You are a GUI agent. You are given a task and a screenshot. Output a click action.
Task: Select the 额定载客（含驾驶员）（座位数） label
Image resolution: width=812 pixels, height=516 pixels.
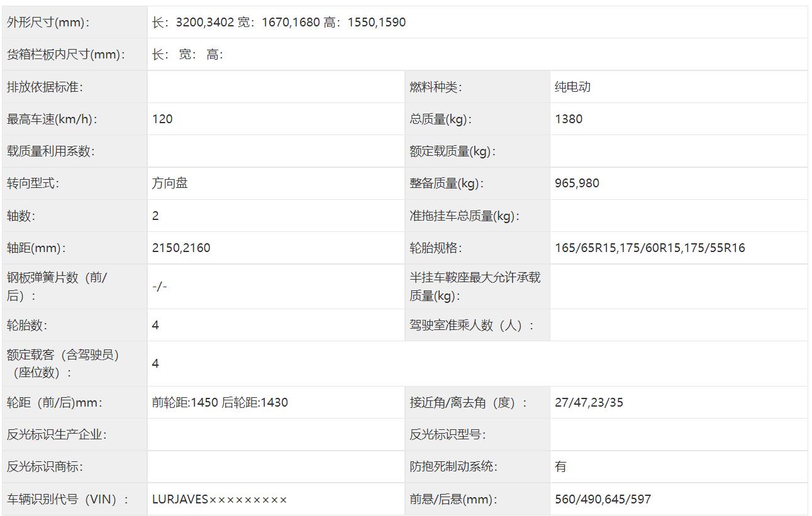pyautogui.click(x=63, y=364)
